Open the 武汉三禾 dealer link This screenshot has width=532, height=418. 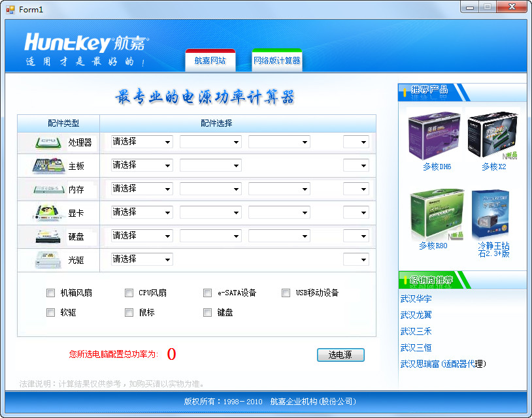click(416, 331)
